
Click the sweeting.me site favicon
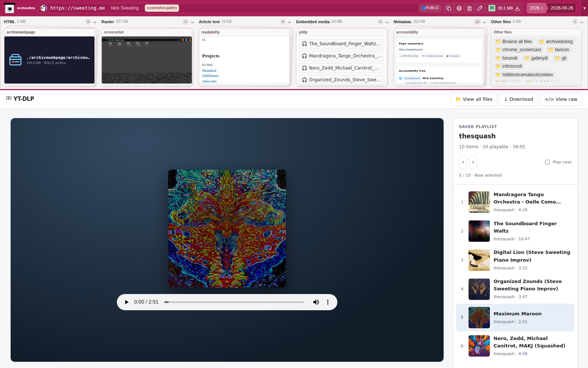click(44, 8)
